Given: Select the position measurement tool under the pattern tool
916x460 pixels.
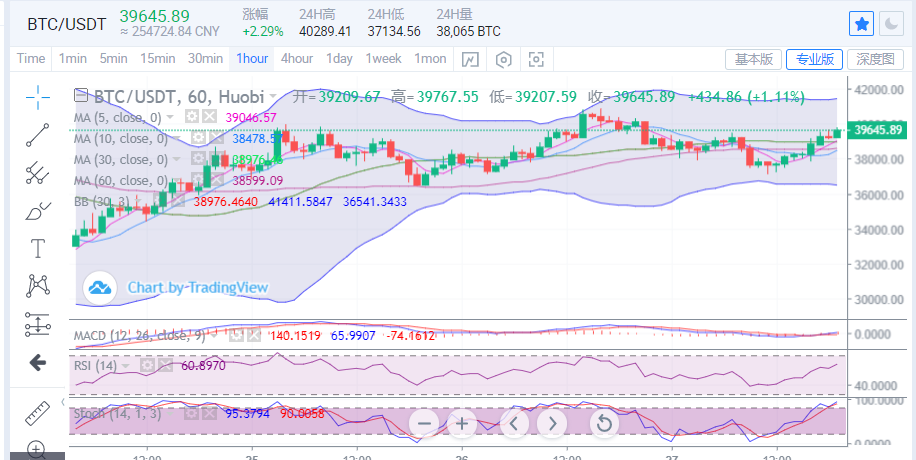Looking at the screenshot, I should (38, 324).
